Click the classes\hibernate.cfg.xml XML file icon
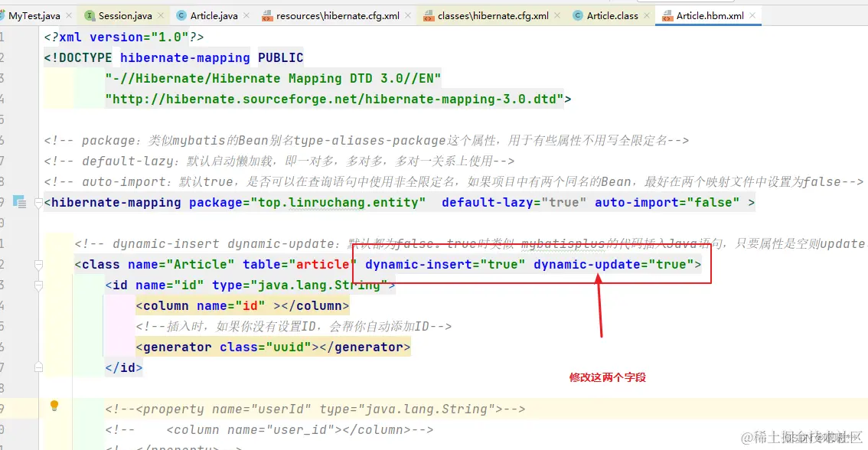This screenshot has height=450, width=868. tap(429, 16)
